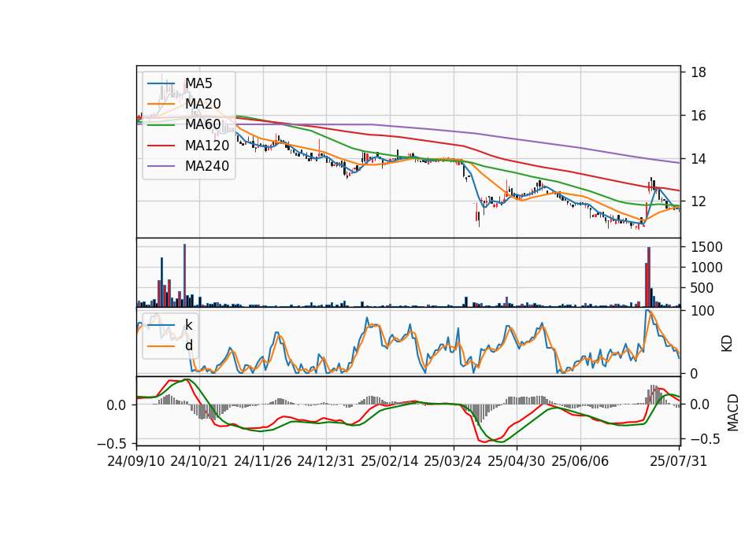The height and width of the screenshot is (543, 756).
Task: Click the 24/12/31 date axis label
Action: (x=326, y=461)
